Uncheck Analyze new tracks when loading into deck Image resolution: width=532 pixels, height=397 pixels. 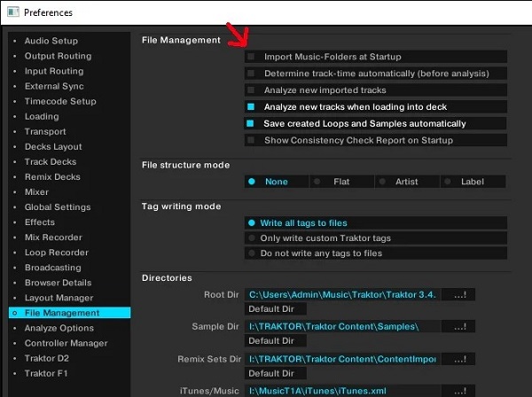(x=251, y=107)
